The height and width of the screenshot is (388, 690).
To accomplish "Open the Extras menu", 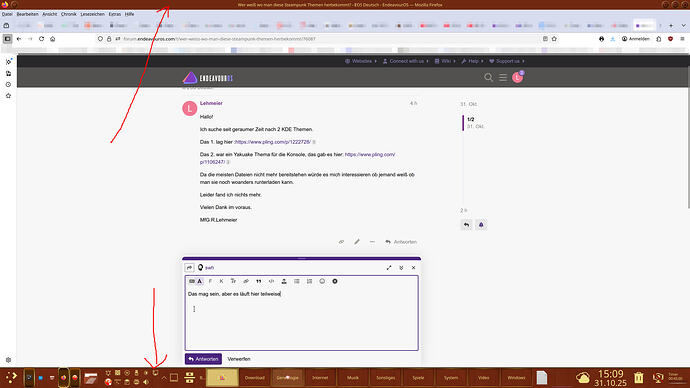I will pyautogui.click(x=115, y=14).
